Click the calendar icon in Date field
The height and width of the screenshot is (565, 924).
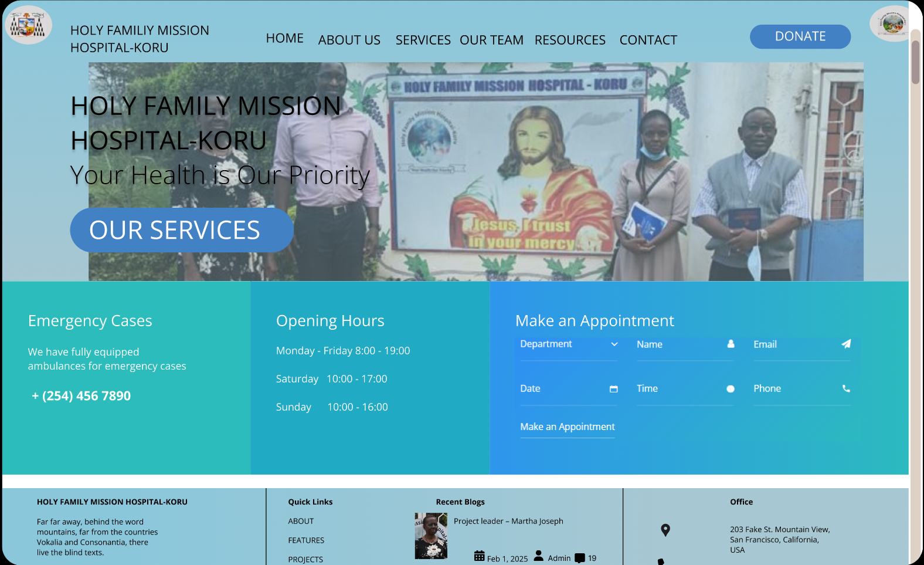click(613, 388)
